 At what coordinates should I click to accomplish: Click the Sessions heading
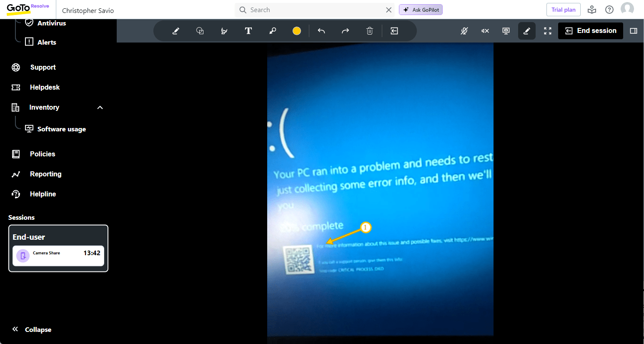(x=21, y=217)
